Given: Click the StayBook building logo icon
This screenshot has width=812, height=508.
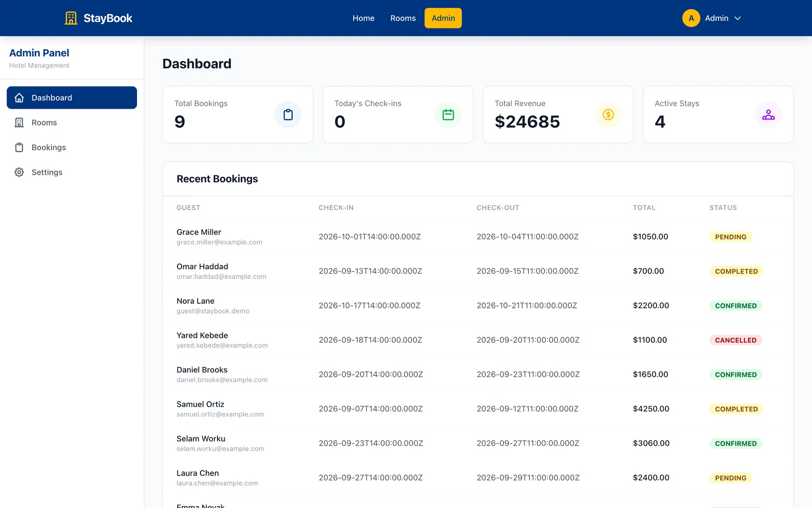Looking at the screenshot, I should tap(71, 18).
